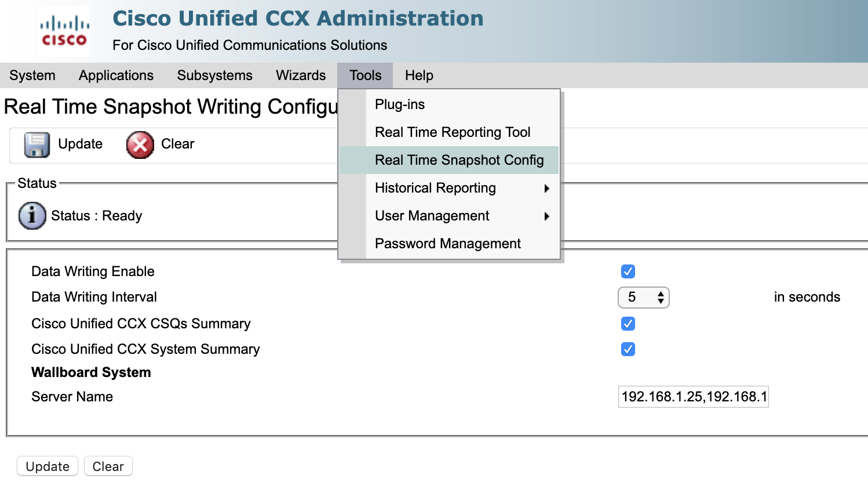Select Password Management menu entry
This screenshot has width=868, height=493.
[x=448, y=244]
